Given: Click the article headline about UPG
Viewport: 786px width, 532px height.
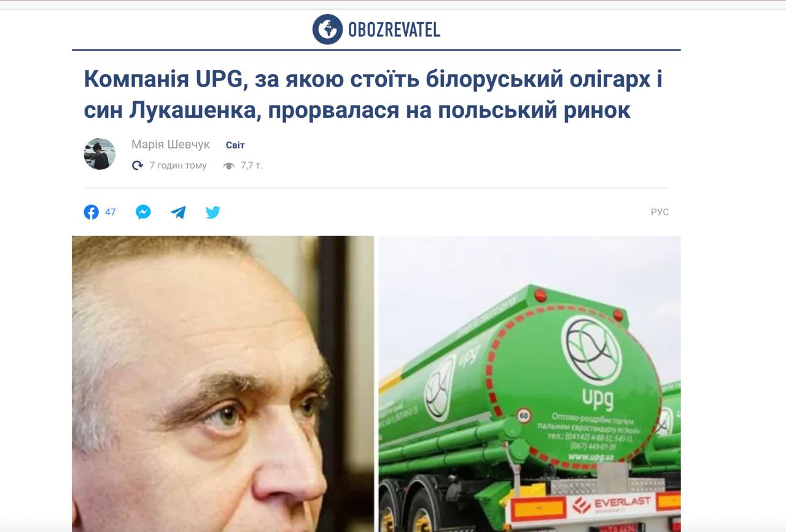Looking at the screenshot, I should point(373,94).
